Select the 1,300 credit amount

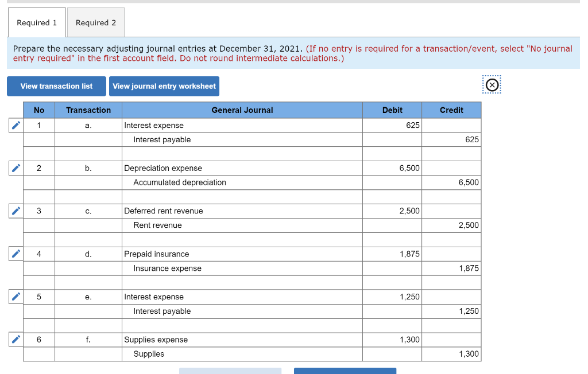pos(451,354)
